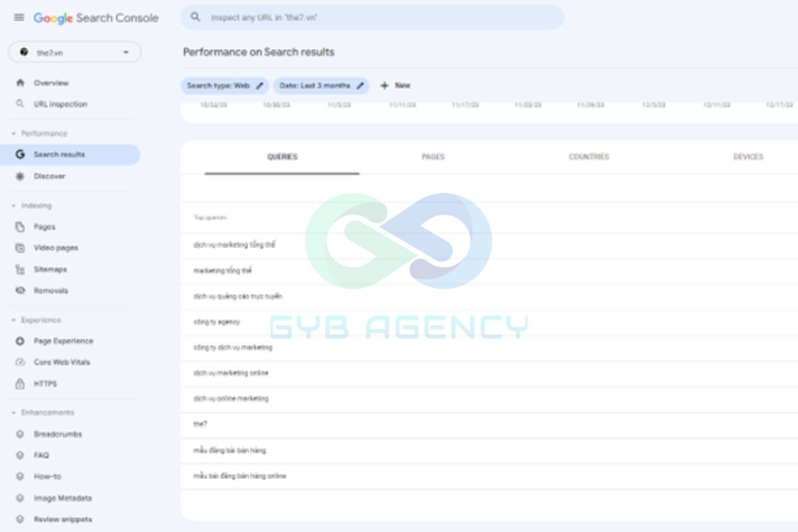Add a New filter

coord(396,86)
